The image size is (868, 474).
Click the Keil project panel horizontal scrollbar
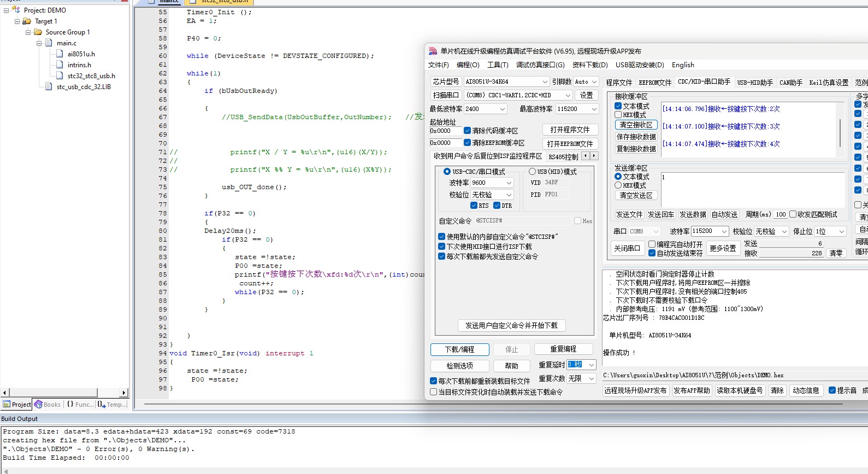[64, 393]
